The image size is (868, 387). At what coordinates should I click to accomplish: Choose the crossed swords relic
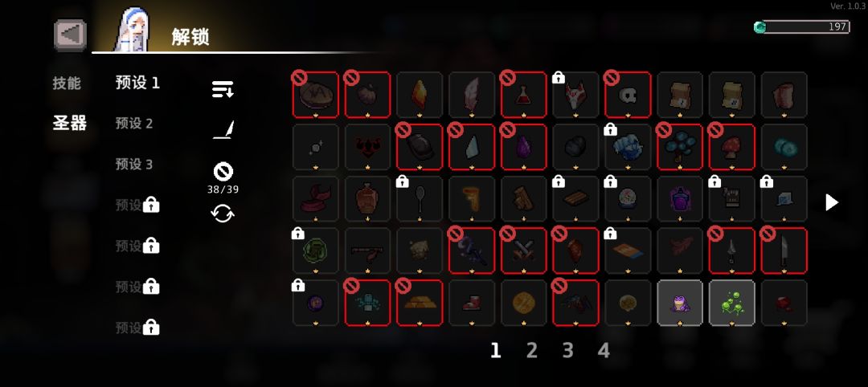pyautogui.click(x=524, y=251)
